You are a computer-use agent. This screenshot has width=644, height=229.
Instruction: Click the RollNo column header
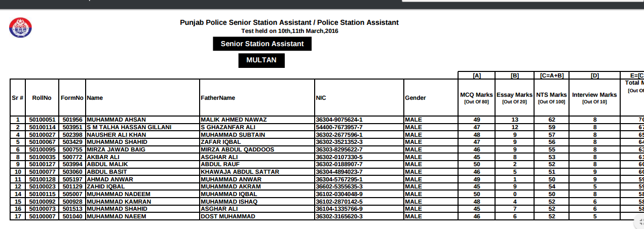[x=42, y=98]
